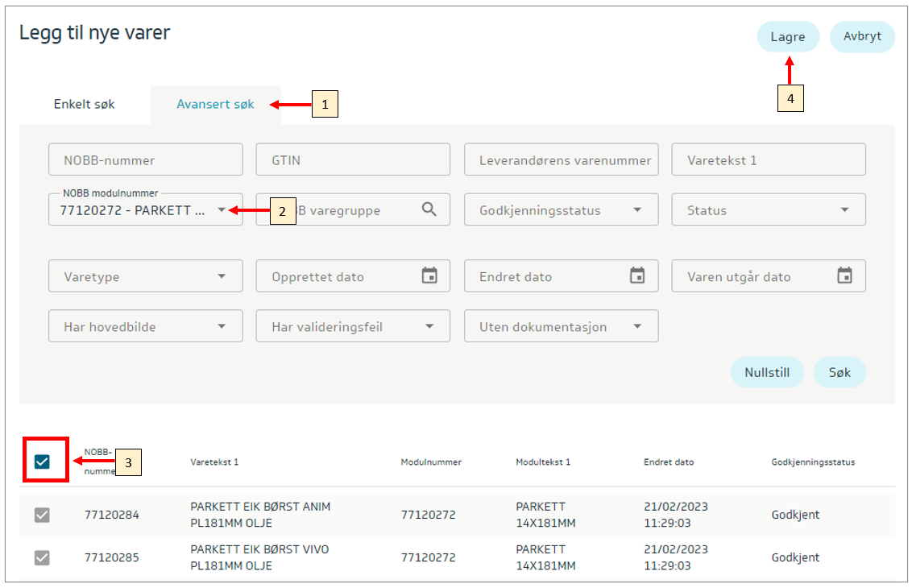This screenshot has width=912, height=588.
Task: Open calendar picker for Opprettet dato
Action: 429,275
